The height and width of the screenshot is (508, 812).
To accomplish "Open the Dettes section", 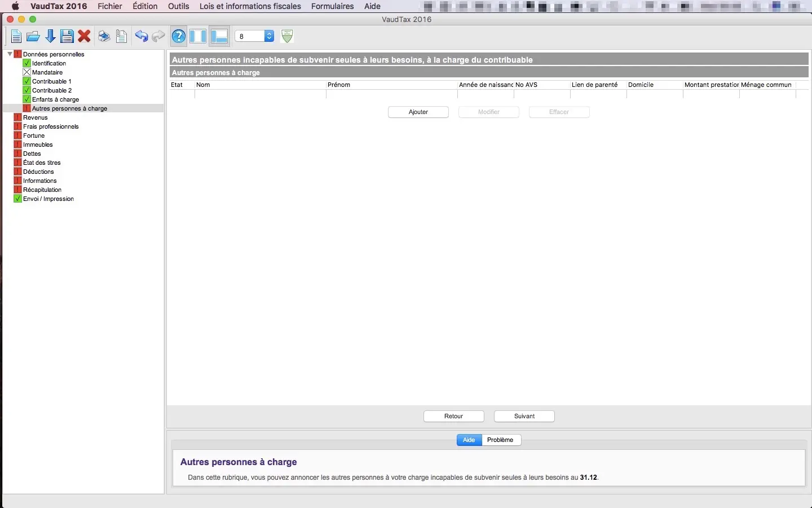I will coord(32,154).
